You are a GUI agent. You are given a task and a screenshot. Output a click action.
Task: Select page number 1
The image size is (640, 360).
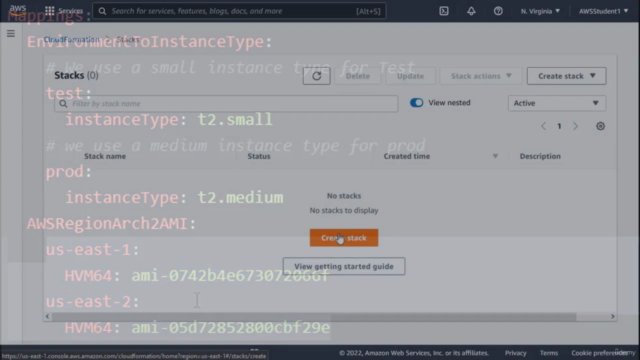(x=559, y=126)
